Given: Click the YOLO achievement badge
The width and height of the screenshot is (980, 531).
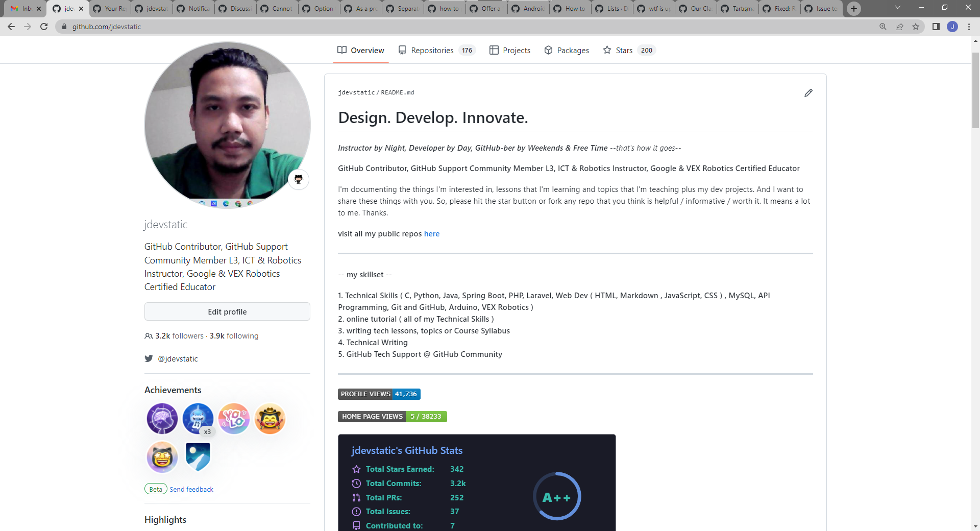Looking at the screenshot, I should click(234, 419).
